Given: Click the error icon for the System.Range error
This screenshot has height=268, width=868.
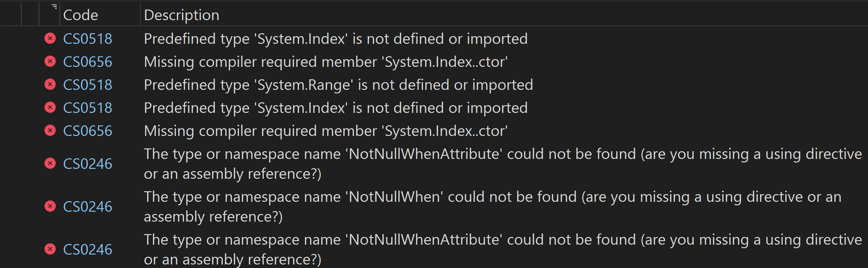Looking at the screenshot, I should pos(50,84).
